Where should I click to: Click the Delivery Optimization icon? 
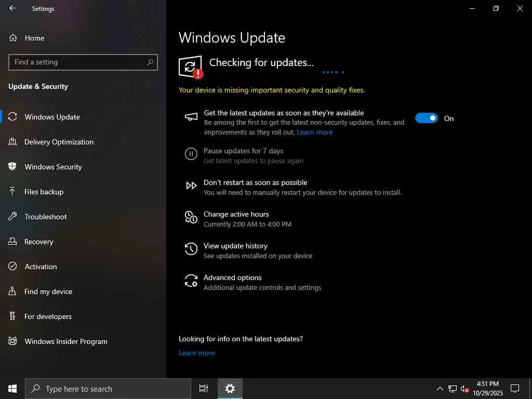[12, 142]
